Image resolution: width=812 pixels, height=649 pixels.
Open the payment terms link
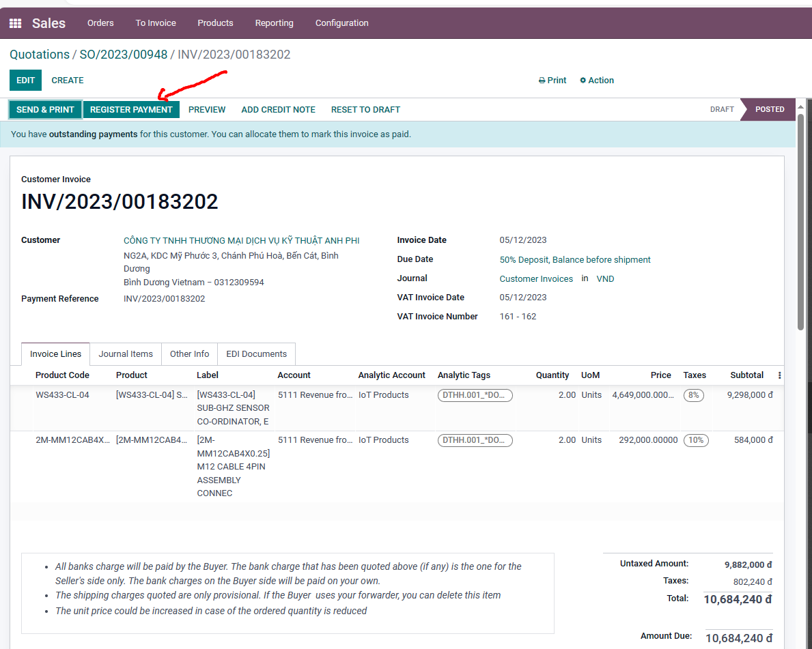tap(575, 260)
